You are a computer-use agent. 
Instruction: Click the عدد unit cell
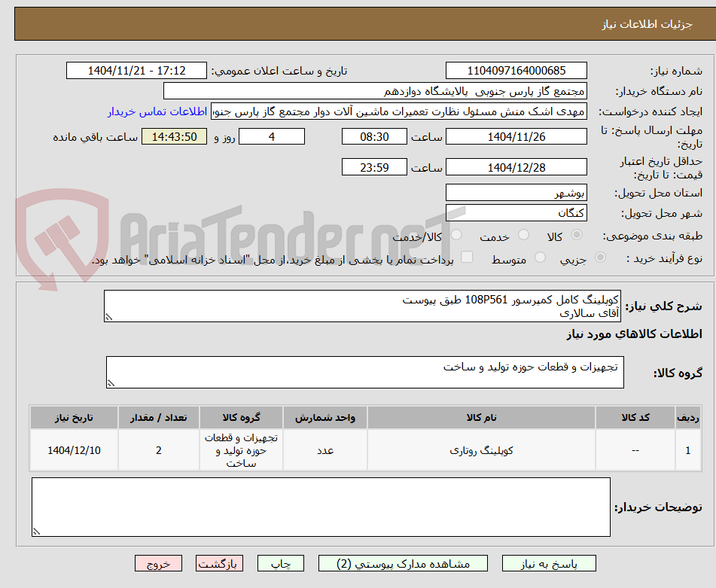[325, 450]
